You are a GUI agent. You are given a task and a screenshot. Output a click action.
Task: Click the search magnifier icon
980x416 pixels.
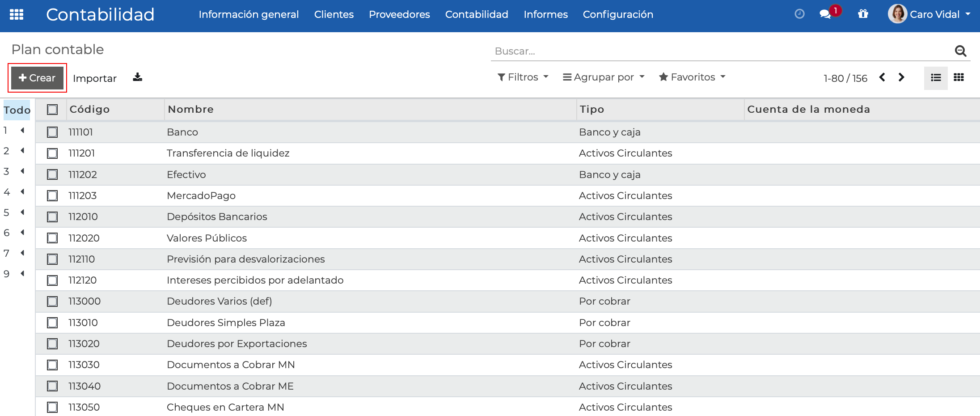pos(960,51)
